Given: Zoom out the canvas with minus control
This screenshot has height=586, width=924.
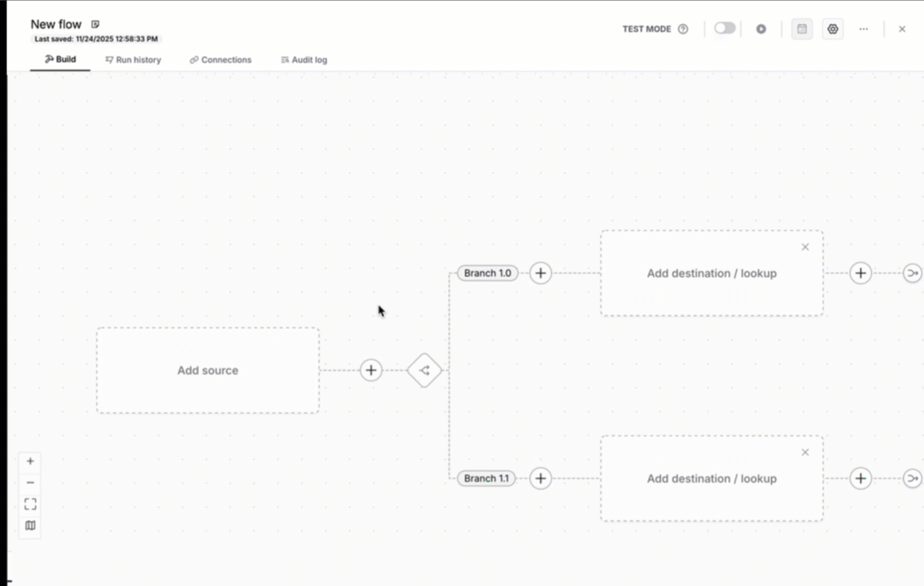Looking at the screenshot, I should [30, 482].
